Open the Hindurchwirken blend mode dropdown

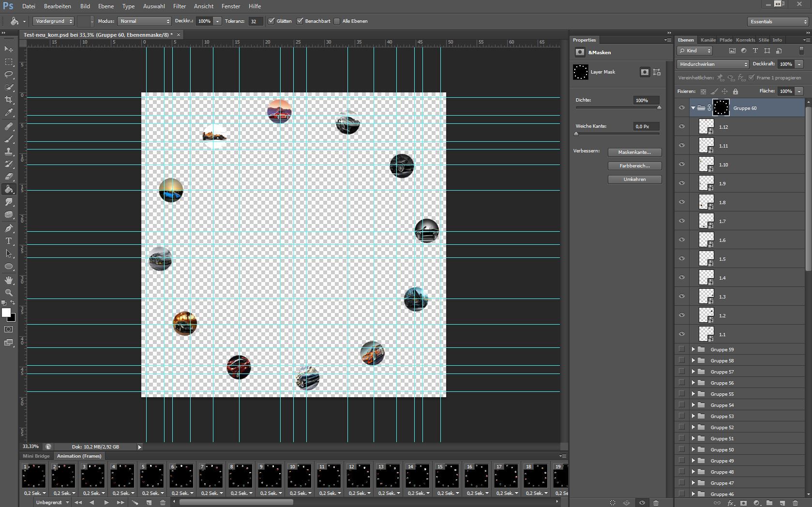tap(713, 64)
